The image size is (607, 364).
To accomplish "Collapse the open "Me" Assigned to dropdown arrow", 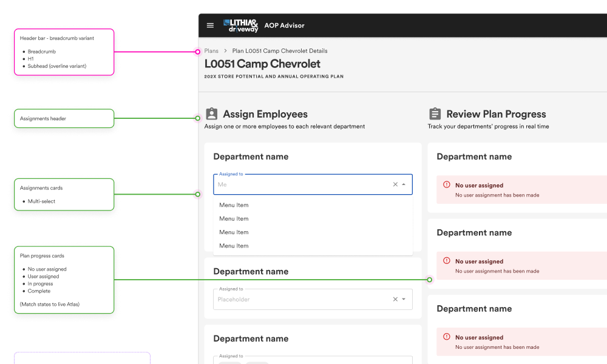I will point(404,184).
